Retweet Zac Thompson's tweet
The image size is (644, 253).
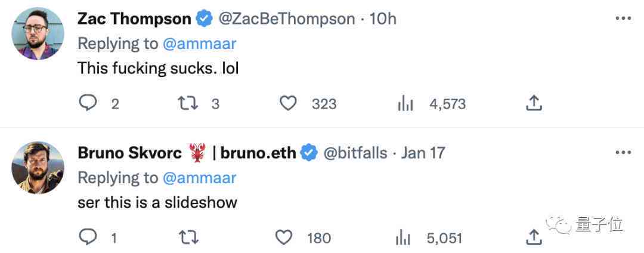pos(188,103)
